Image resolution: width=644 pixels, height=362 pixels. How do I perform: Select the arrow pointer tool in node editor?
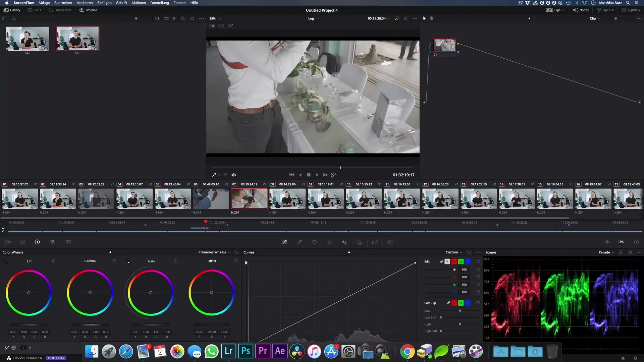pyautogui.click(x=424, y=18)
